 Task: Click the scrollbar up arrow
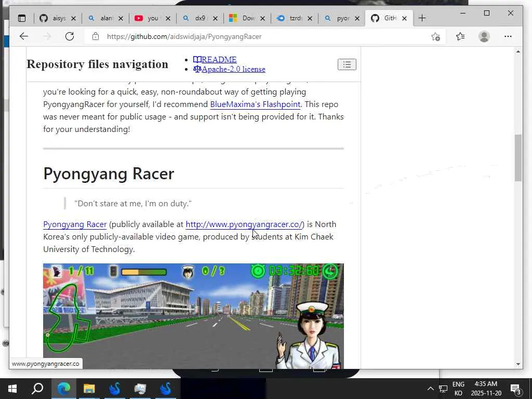(518, 51)
